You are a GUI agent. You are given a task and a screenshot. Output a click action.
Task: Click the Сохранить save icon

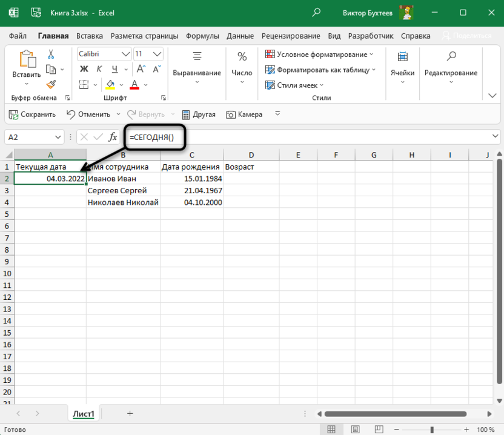(13, 114)
